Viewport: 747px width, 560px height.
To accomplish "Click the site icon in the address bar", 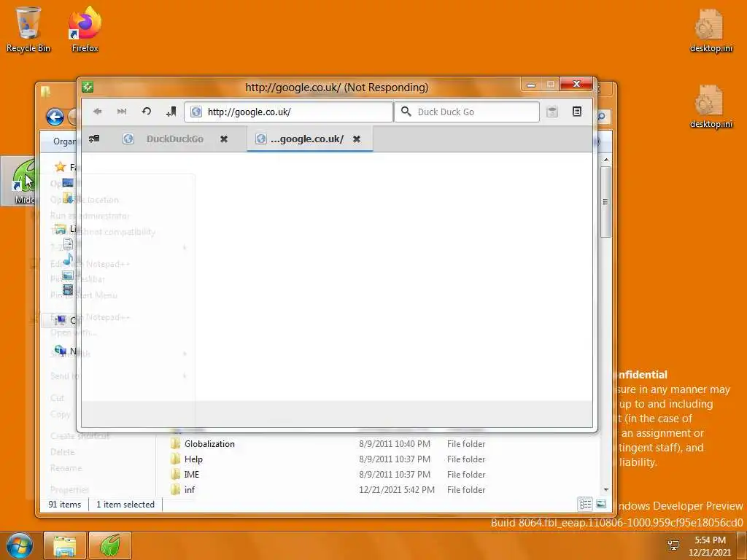I will pos(196,112).
